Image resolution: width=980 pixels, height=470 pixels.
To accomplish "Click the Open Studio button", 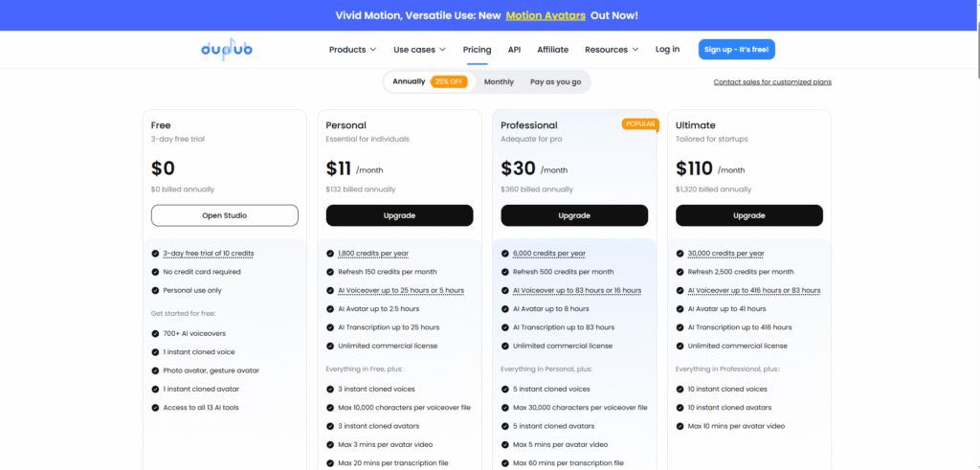I will 225,215.
